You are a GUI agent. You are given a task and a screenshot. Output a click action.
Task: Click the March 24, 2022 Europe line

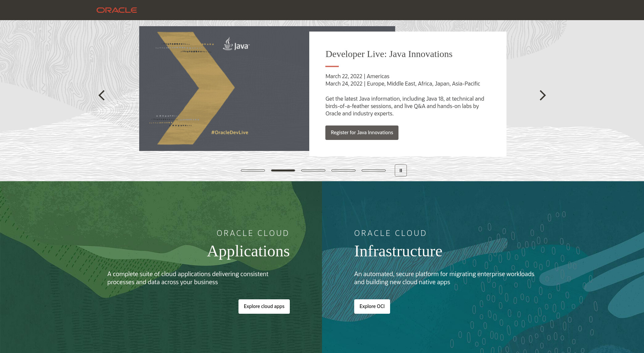402,84
